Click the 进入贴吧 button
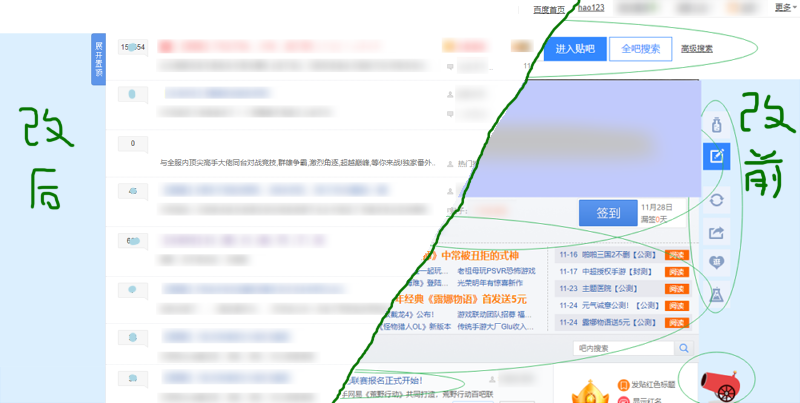The height and width of the screenshot is (403, 800). [575, 49]
